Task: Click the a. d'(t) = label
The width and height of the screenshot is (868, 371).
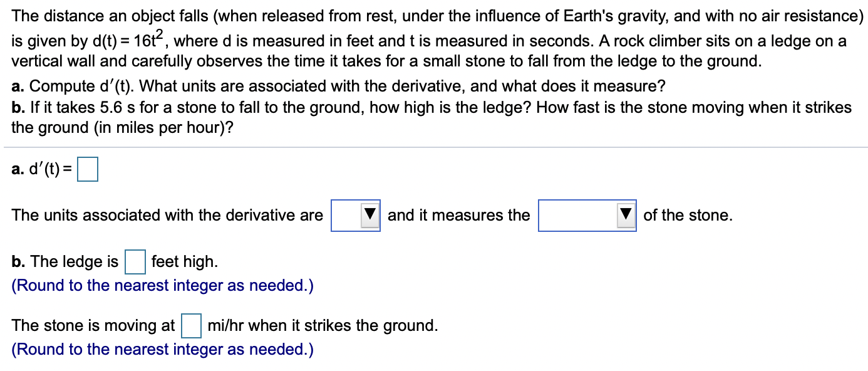Action: [42, 168]
